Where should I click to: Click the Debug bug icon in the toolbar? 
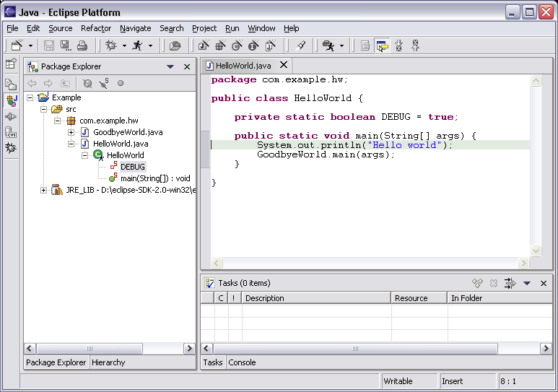pos(111,45)
